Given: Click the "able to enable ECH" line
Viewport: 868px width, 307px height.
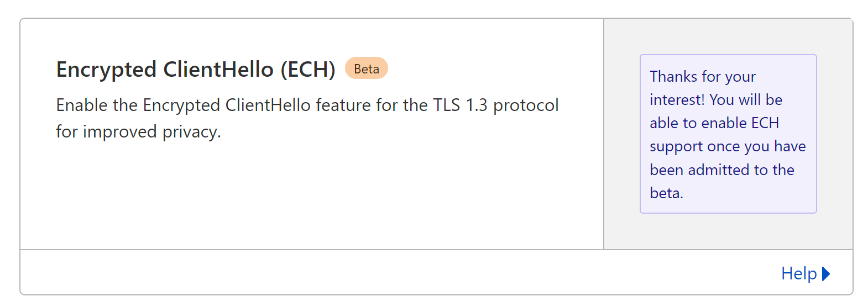Looking at the screenshot, I should [714, 123].
